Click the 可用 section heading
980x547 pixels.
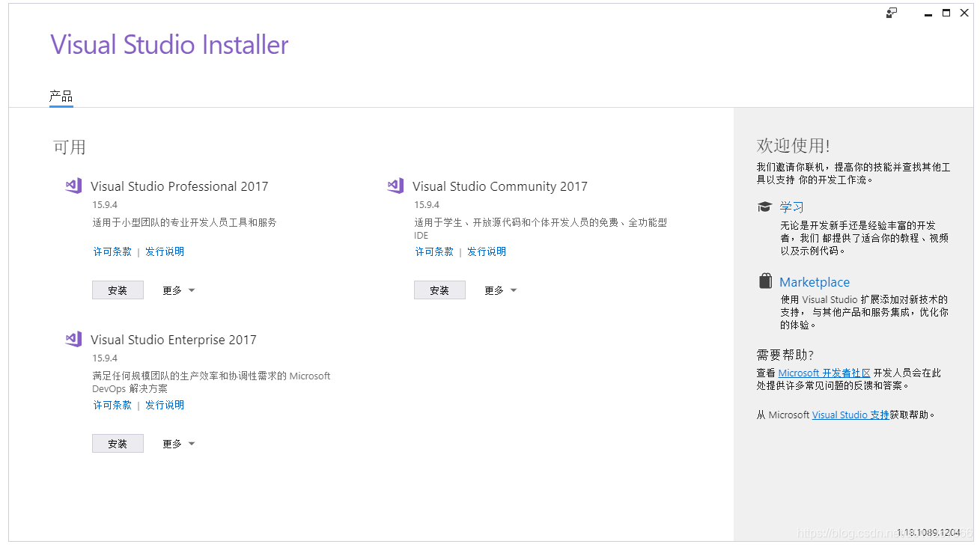pyautogui.click(x=70, y=147)
